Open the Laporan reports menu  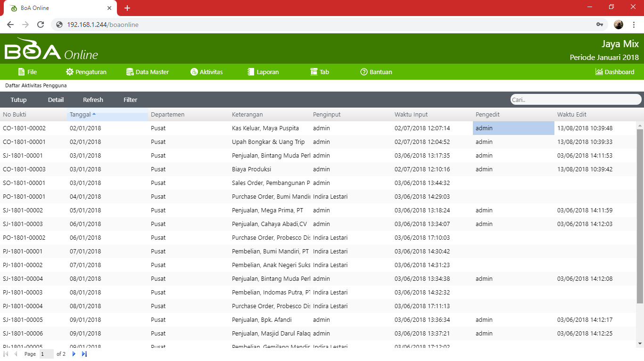[263, 72]
